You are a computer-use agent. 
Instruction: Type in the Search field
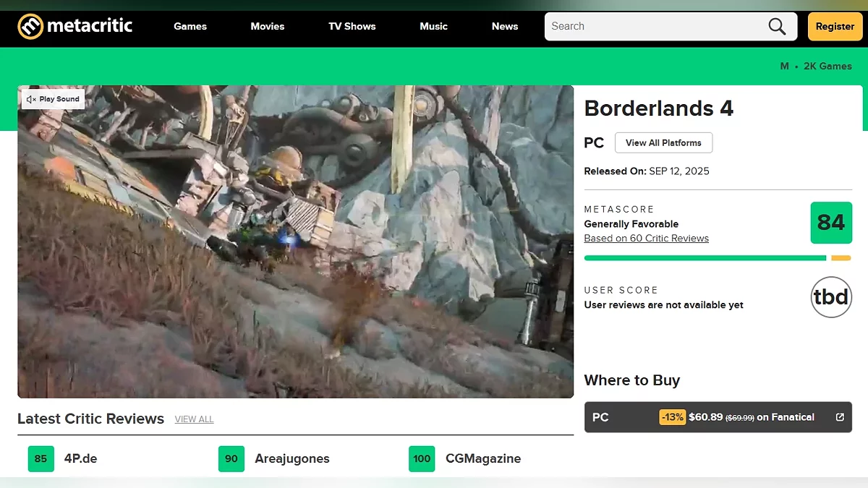click(x=651, y=27)
